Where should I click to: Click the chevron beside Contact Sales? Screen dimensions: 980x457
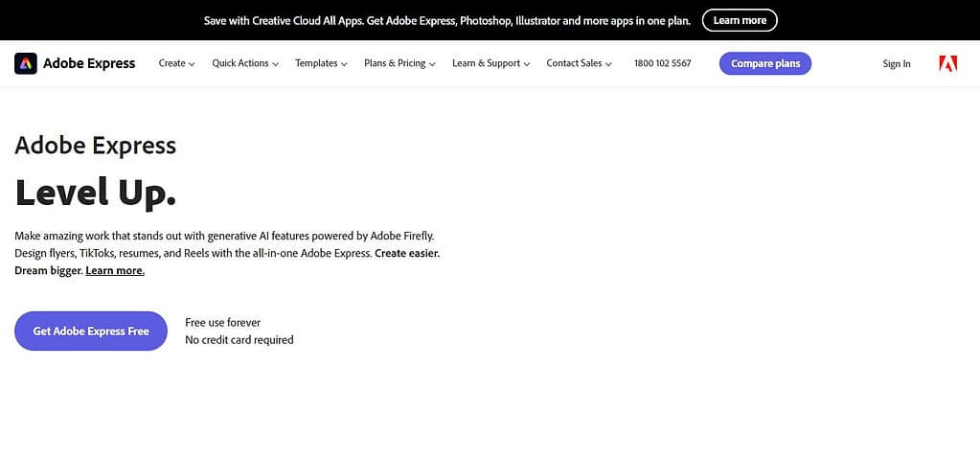pyautogui.click(x=608, y=64)
